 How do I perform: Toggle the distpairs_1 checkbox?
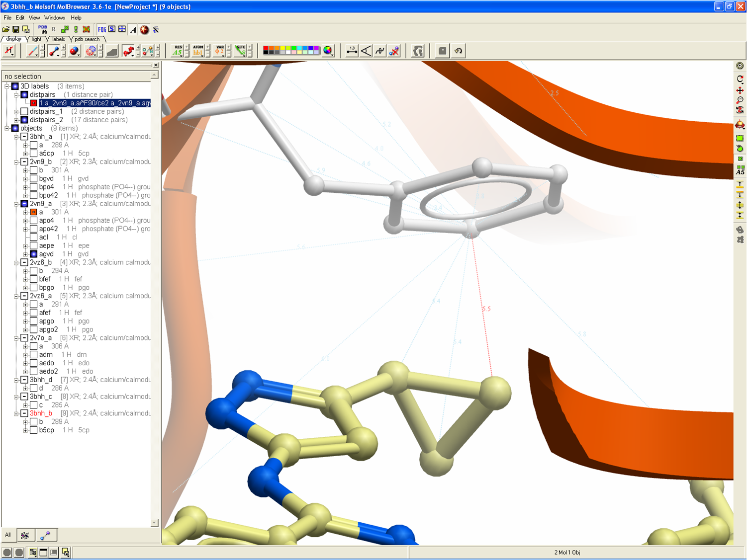click(24, 111)
